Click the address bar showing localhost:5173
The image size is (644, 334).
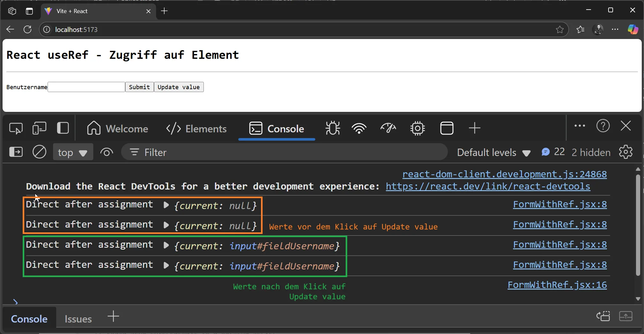tap(303, 29)
